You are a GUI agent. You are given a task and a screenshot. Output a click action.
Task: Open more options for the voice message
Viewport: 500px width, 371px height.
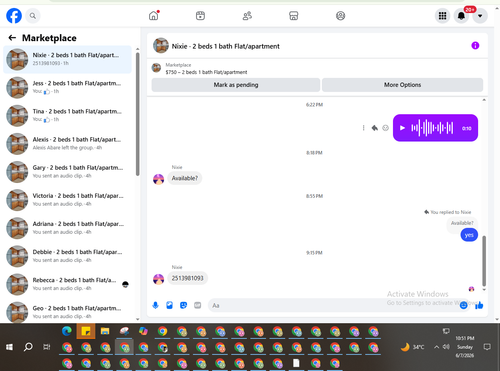click(x=363, y=128)
